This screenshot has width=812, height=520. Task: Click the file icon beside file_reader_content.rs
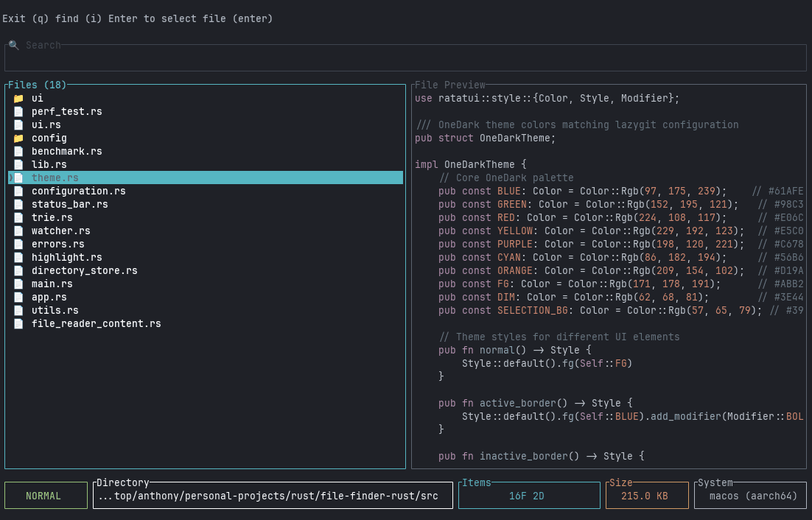coord(18,323)
